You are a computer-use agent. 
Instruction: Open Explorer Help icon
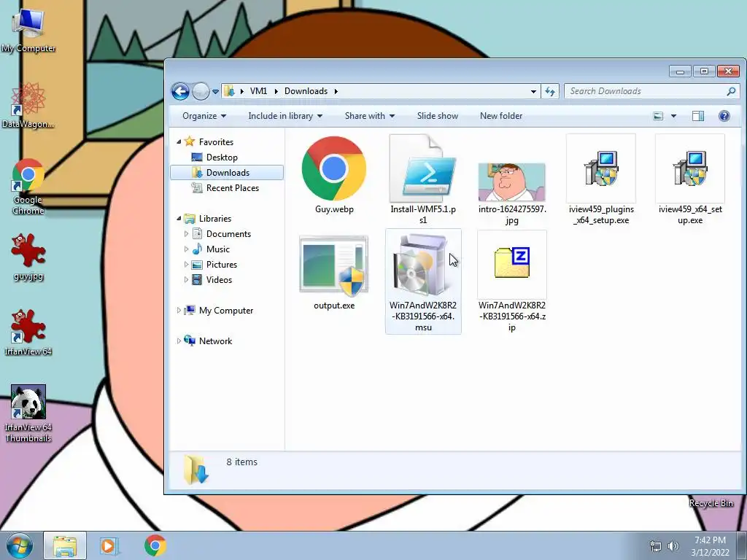(724, 116)
